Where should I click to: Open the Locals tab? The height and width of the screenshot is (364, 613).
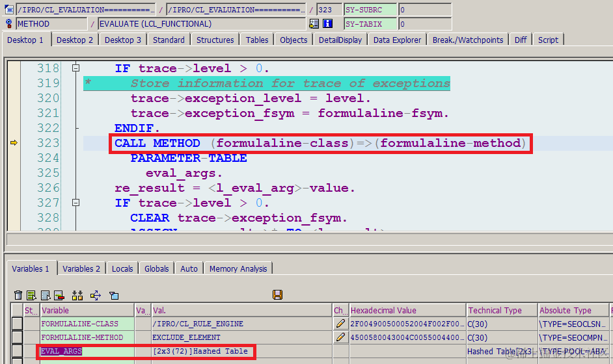pos(122,268)
